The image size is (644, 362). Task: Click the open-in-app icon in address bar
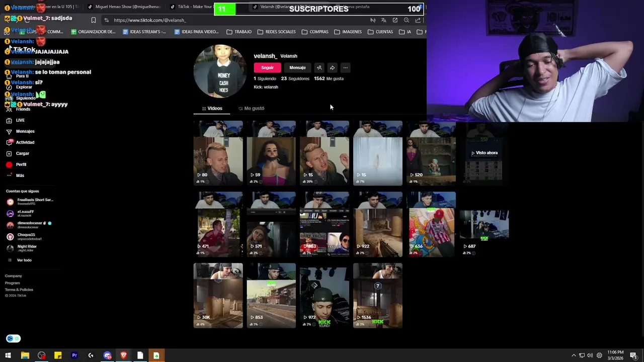click(x=395, y=20)
